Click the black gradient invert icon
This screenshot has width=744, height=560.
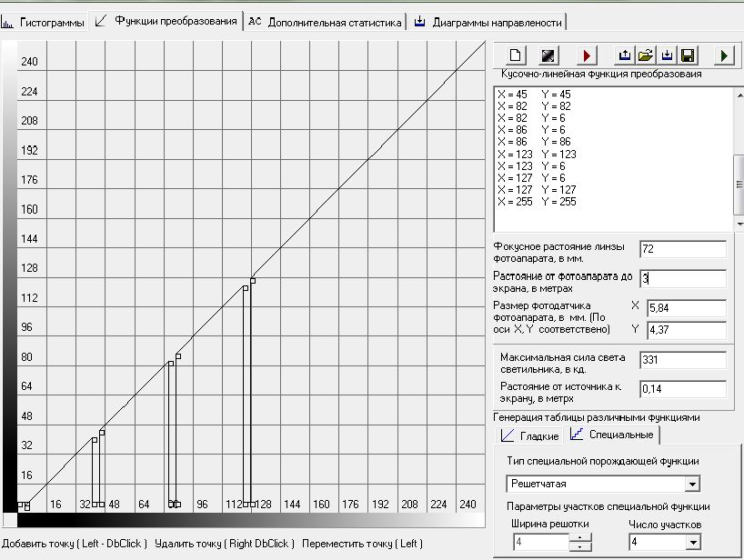click(548, 55)
